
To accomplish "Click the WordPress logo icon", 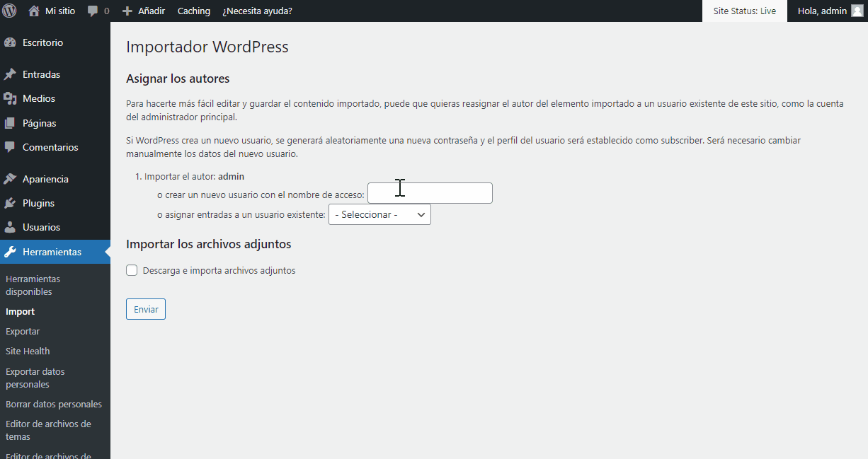I will click(9, 11).
